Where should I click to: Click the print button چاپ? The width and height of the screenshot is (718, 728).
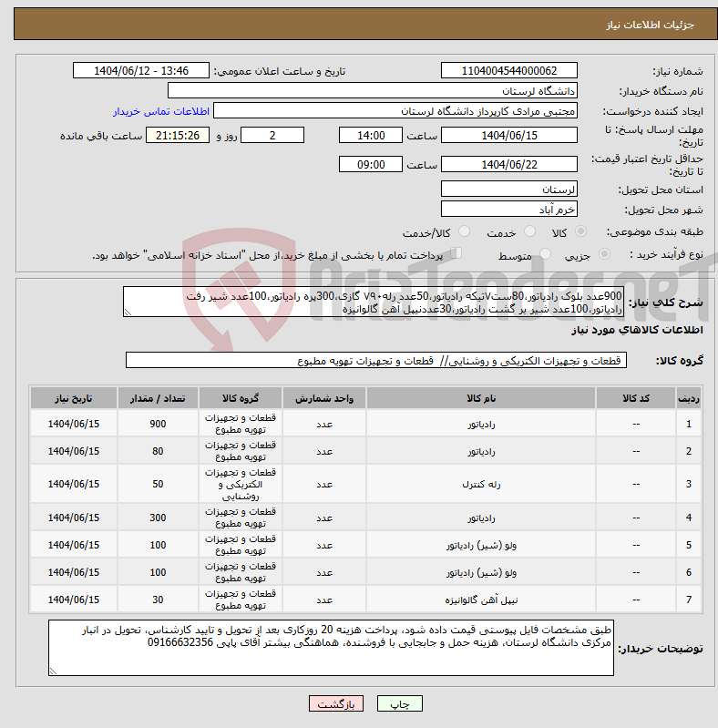pos(400,704)
